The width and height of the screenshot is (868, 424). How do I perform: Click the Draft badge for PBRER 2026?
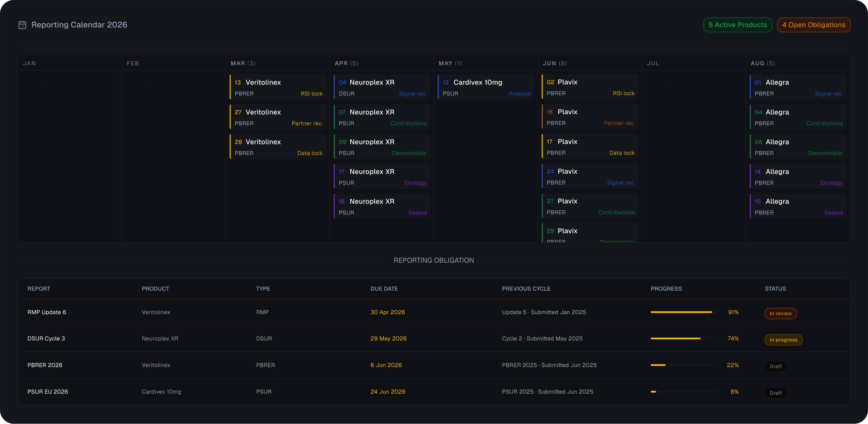775,366
